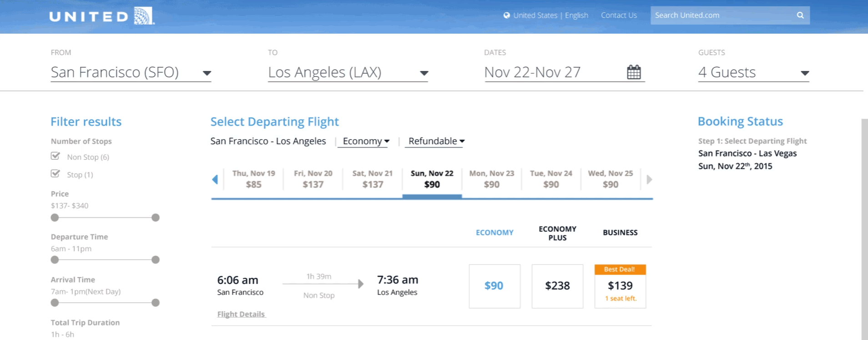The image size is (868, 340).
Task: Toggle the Non Stop filter checkbox
Action: point(56,156)
